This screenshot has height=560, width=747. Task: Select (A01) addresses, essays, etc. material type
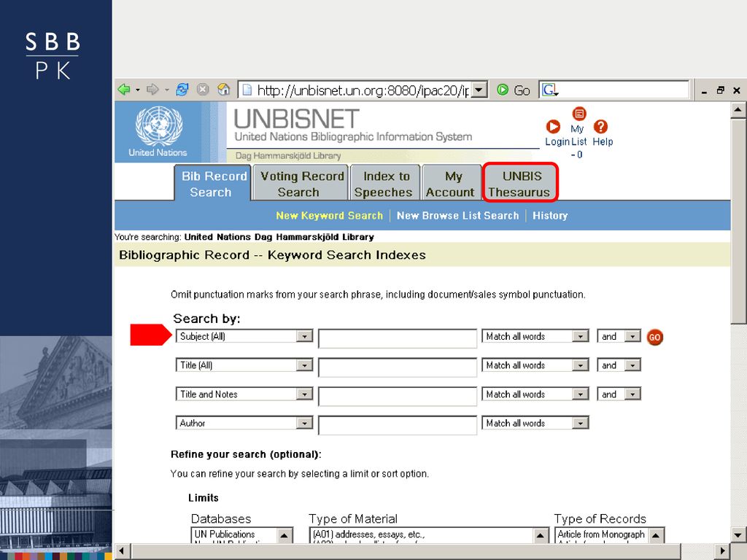pos(368,534)
